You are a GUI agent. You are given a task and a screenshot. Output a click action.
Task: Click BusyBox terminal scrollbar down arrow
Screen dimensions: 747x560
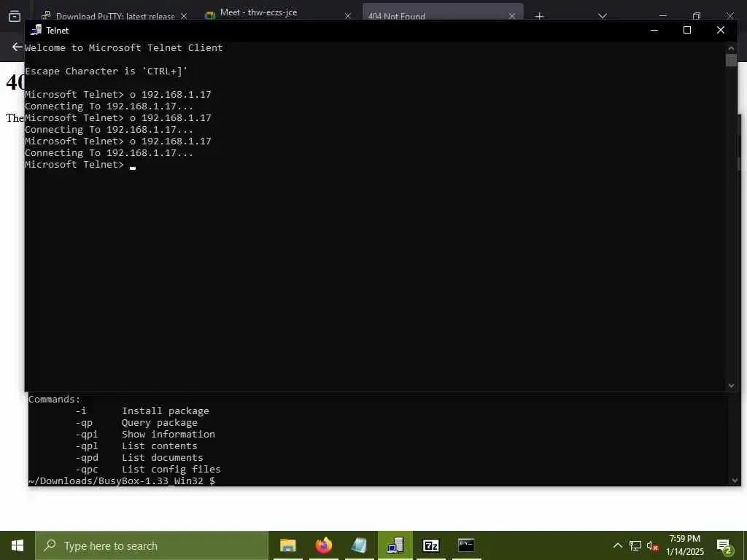pyautogui.click(x=734, y=481)
